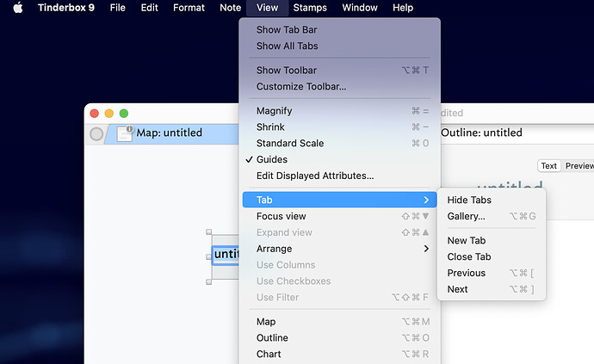Click top-left resize handle of note
This screenshot has width=594, height=364.
[x=208, y=231]
